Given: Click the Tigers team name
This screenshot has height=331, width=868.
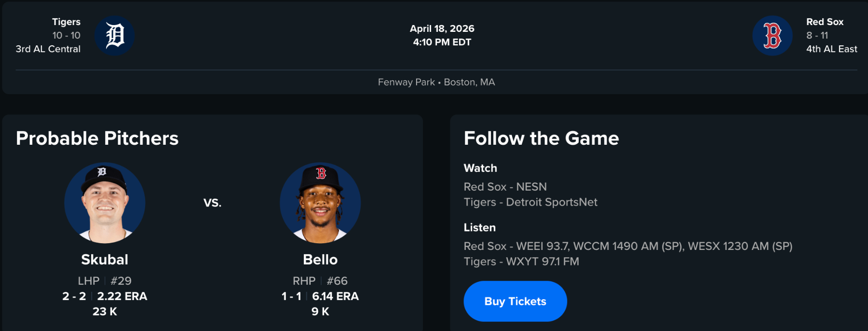Looking at the screenshot, I should click(66, 22).
